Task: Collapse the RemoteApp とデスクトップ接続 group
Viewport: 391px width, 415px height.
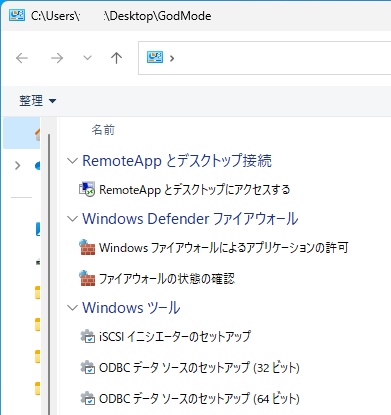Action: click(72, 161)
